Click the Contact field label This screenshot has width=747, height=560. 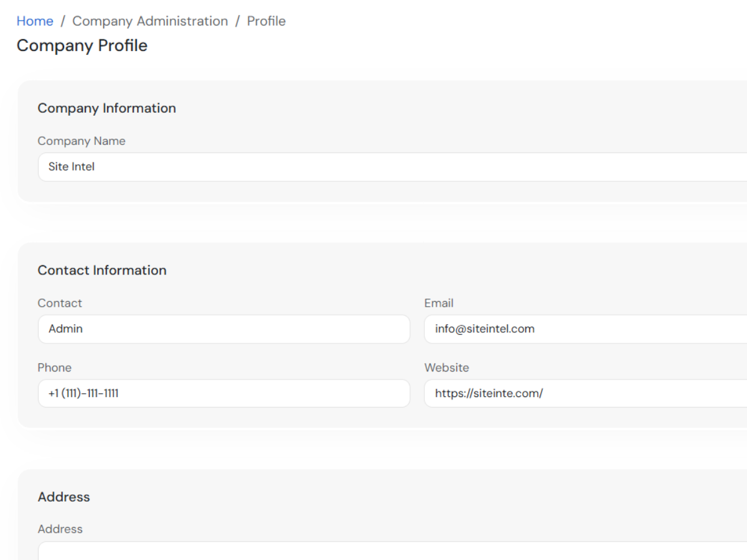click(60, 303)
